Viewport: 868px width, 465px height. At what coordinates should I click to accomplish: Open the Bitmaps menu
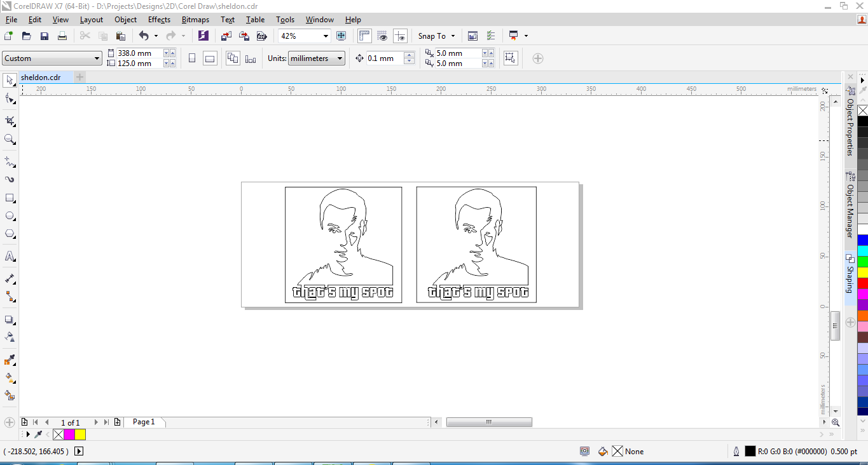coord(195,20)
